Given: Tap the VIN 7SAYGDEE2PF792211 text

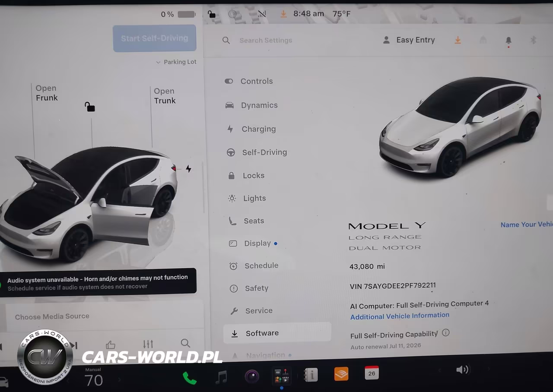Looking at the screenshot, I should 393,286.
